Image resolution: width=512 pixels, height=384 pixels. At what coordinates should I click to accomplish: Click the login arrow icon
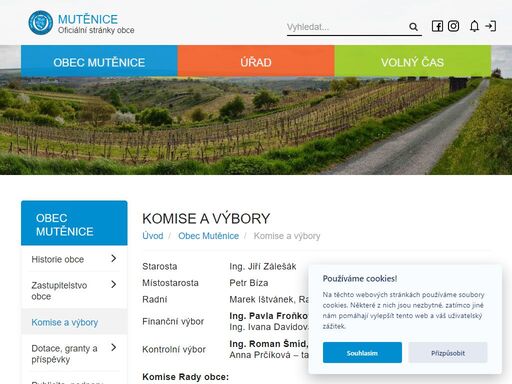(x=491, y=26)
